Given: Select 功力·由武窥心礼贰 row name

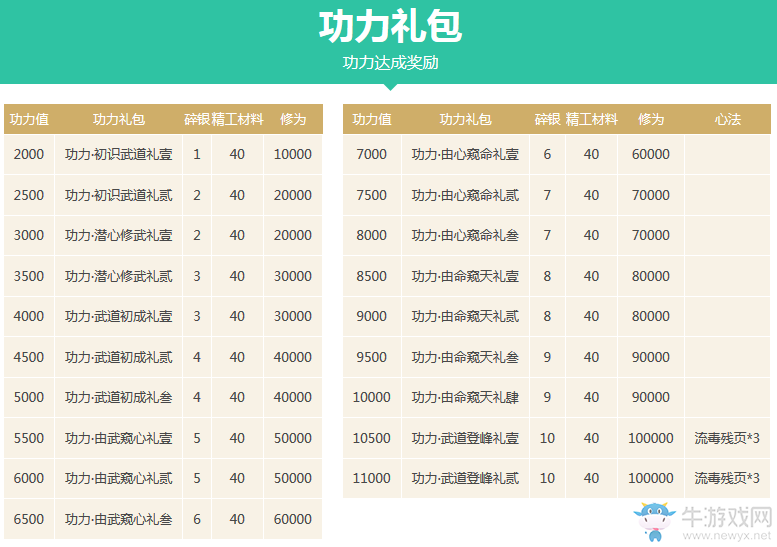Looking at the screenshot, I should click(x=118, y=478).
